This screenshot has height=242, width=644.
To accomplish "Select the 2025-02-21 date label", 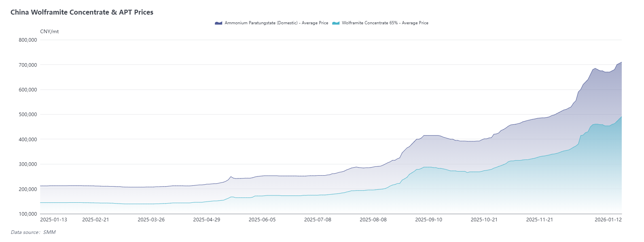I will [95, 220].
